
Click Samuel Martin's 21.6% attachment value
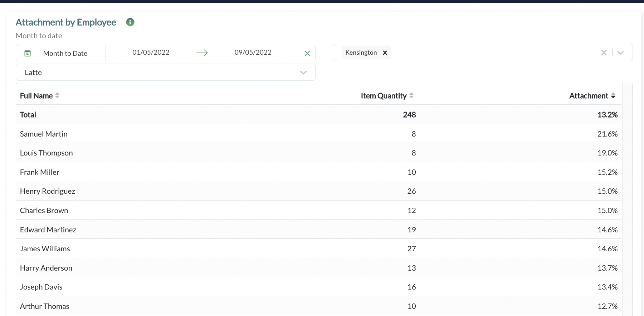pyautogui.click(x=608, y=134)
